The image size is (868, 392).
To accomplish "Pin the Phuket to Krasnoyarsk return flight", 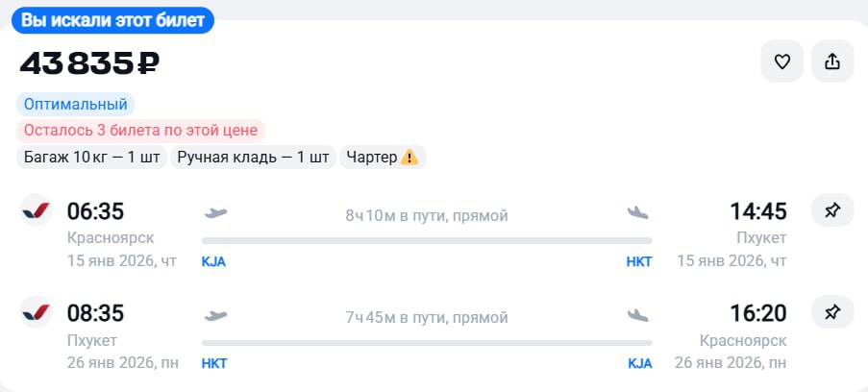I will click(x=832, y=312).
